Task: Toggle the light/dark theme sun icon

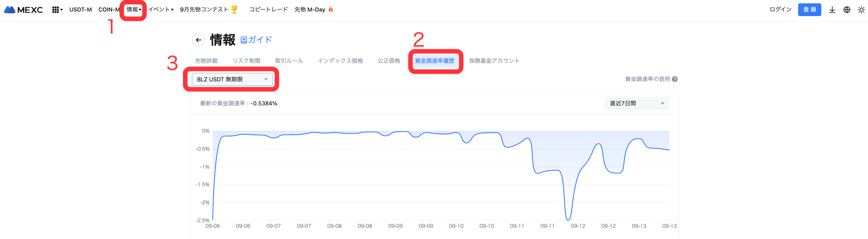Action: coord(861,10)
